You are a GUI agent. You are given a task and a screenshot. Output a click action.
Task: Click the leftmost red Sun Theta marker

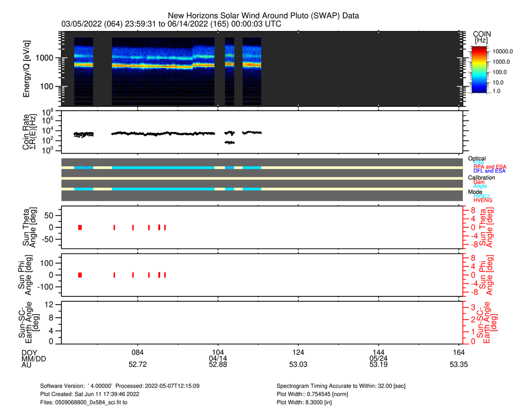coord(80,227)
